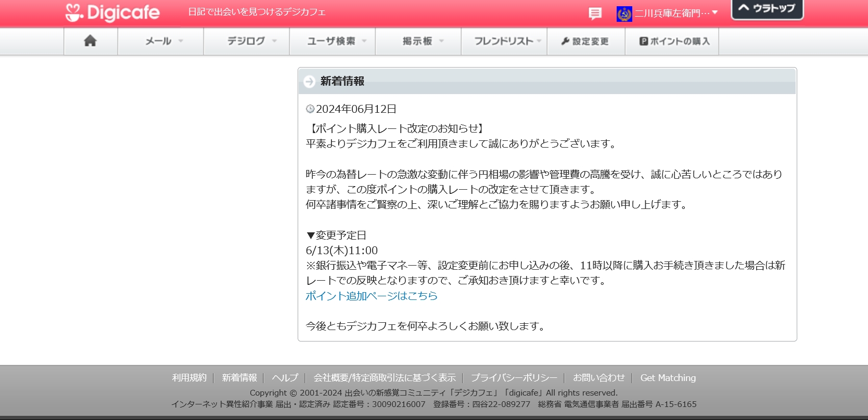Click the user avatar image in header
The image size is (868, 420).
coord(624,14)
